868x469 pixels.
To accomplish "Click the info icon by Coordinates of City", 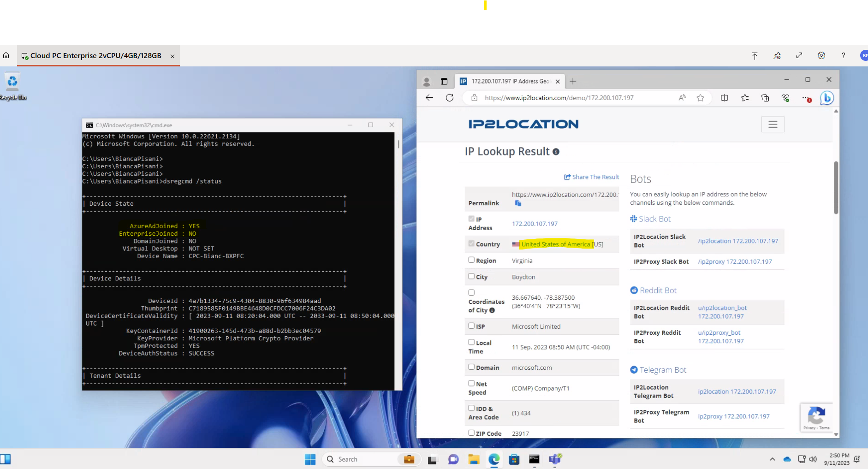I will tap(492, 310).
